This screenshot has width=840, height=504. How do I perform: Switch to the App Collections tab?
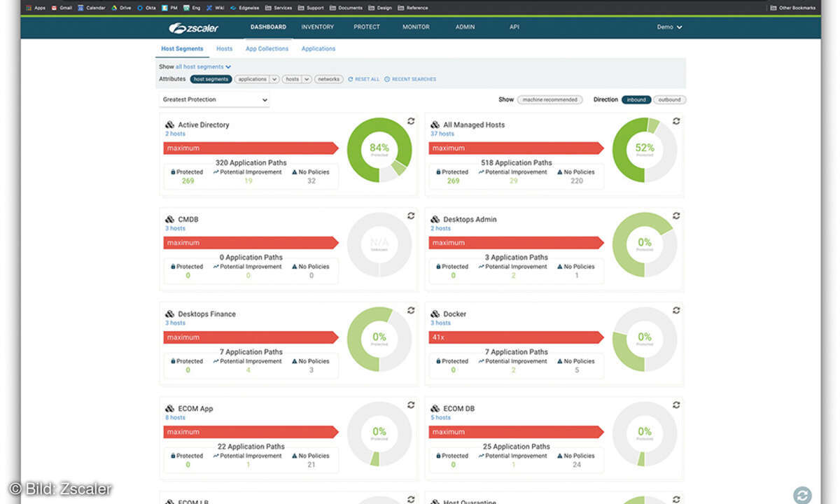pyautogui.click(x=267, y=49)
